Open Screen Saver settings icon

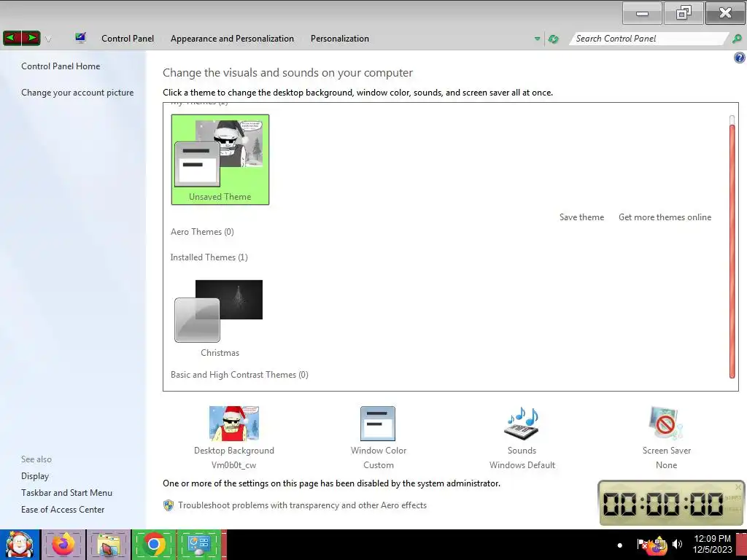(666, 424)
